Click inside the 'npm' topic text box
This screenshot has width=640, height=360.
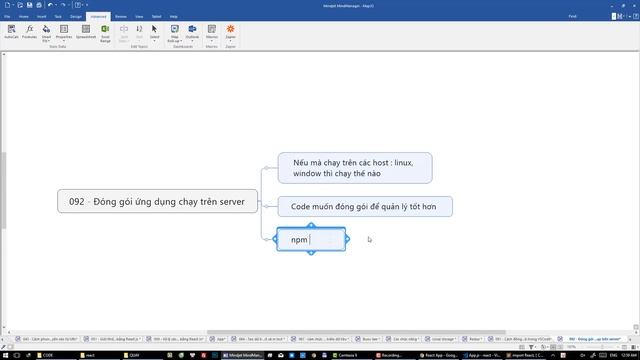[311, 240]
